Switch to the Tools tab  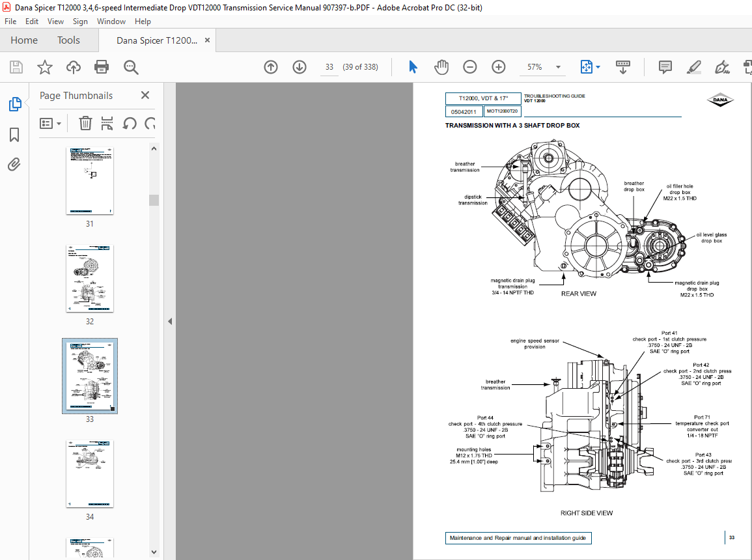point(68,40)
